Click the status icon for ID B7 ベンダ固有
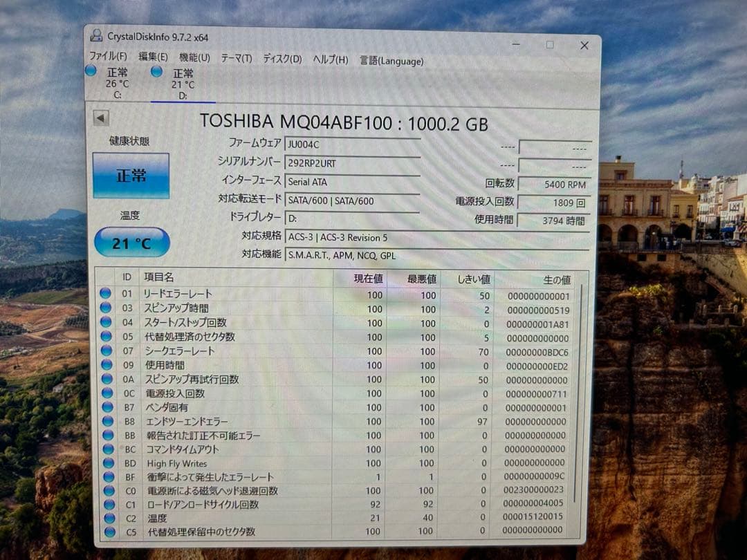This screenshot has width=747, height=560. pos(108,407)
